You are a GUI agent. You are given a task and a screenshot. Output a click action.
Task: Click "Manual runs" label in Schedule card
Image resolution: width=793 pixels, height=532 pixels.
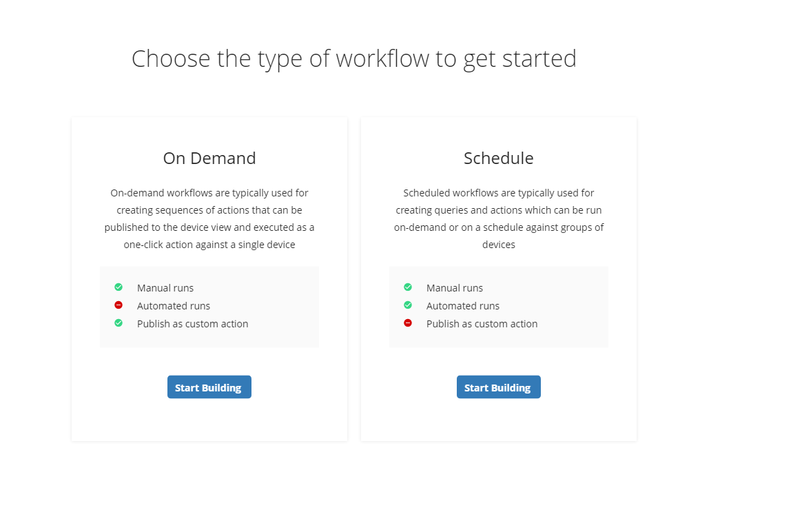tap(455, 288)
